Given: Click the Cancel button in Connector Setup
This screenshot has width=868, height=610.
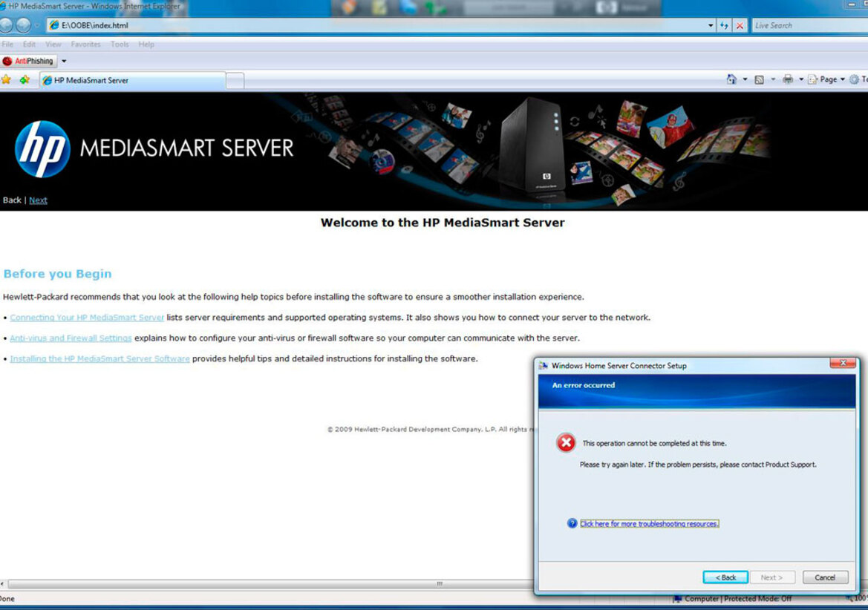Looking at the screenshot, I should click(825, 577).
